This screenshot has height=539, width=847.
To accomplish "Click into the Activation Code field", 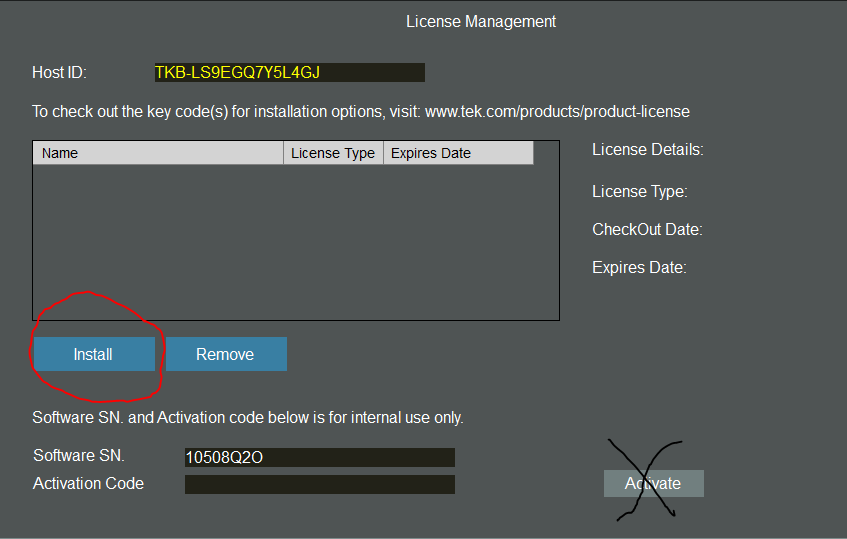I will tap(320, 484).
